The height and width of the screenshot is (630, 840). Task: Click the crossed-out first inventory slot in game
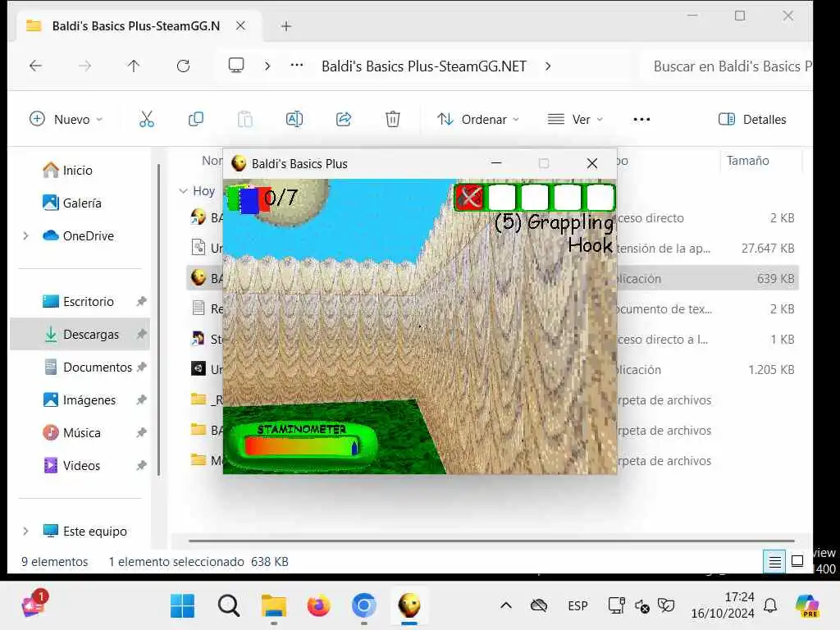point(470,197)
